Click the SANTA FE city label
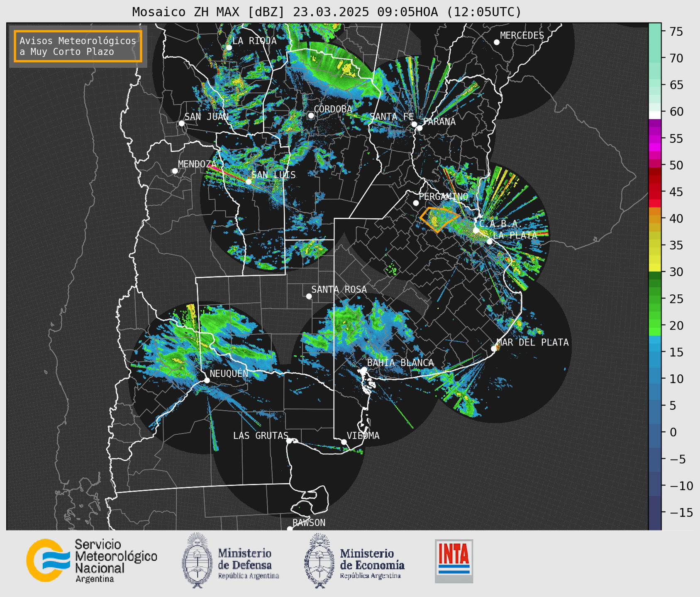Image resolution: width=700 pixels, height=597 pixels. [392, 117]
